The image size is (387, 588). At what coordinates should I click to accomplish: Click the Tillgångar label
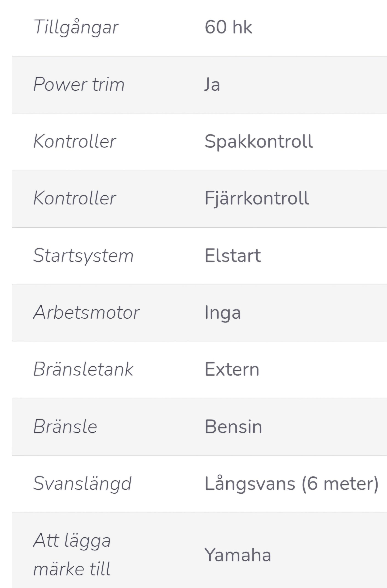point(76,27)
